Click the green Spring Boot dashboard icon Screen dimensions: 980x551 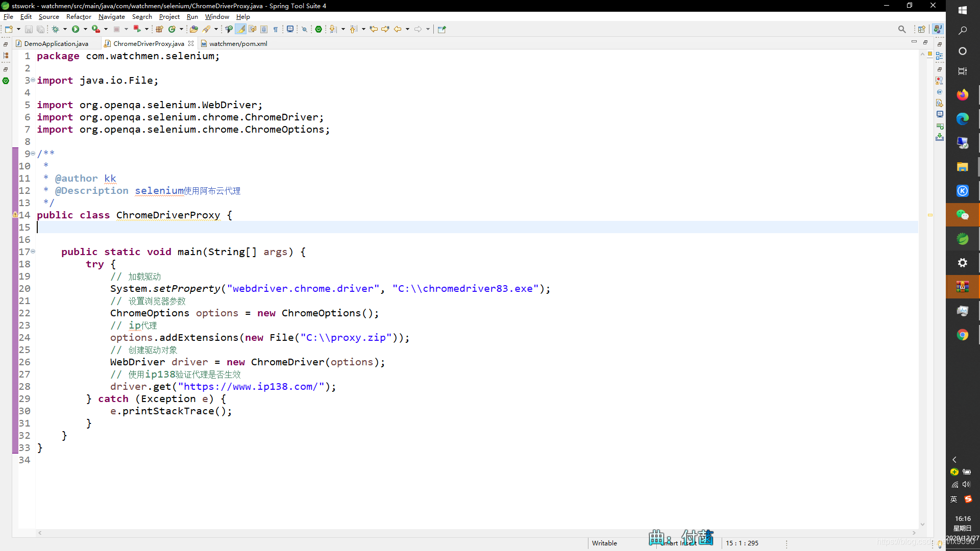(x=318, y=29)
